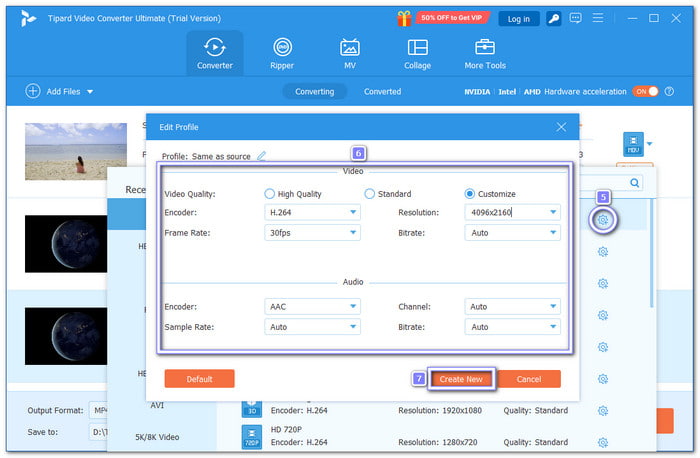Image resolution: width=700 pixels, height=458 pixels.
Task: Toggle hardware acceleration switch off
Action: tap(645, 91)
